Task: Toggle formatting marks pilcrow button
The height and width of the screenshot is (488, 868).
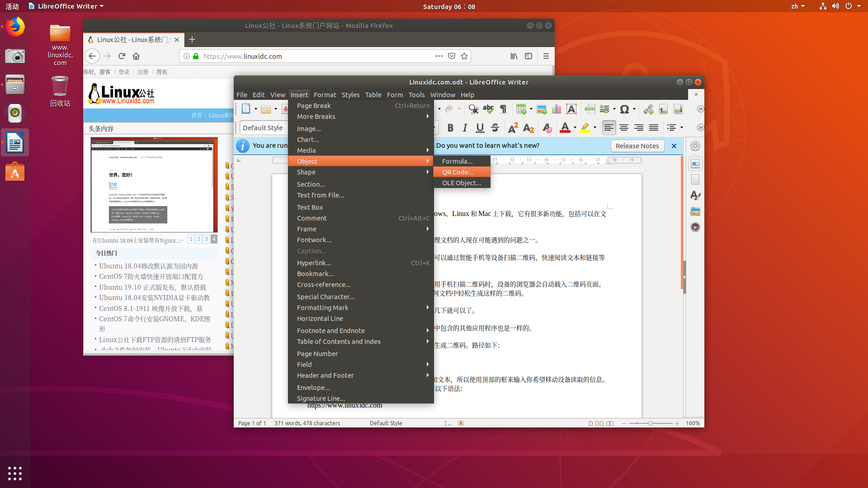Action: (x=503, y=109)
